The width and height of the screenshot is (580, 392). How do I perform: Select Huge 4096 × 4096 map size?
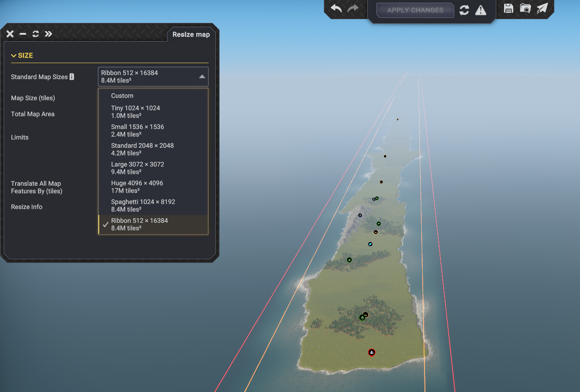137,187
